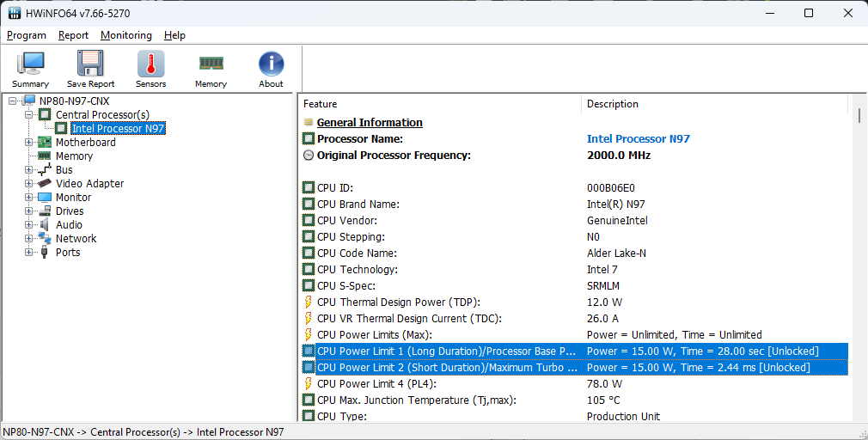Expand the Ports node

click(x=28, y=253)
